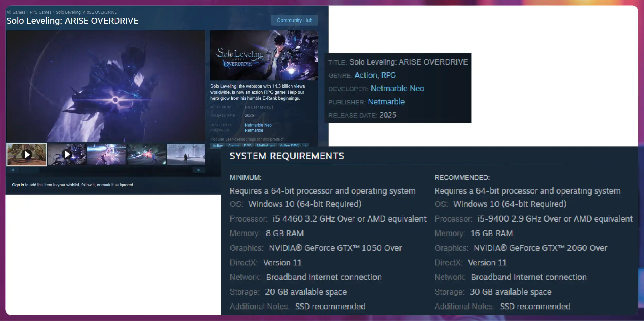The width and height of the screenshot is (644, 321).
Task: Open the Community Hub
Action: coord(294,20)
